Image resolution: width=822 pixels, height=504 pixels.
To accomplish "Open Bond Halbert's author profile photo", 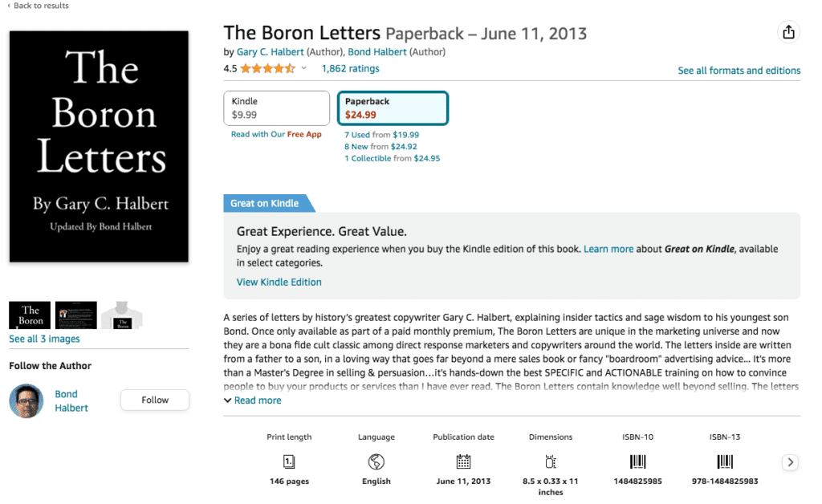I will coord(26,400).
